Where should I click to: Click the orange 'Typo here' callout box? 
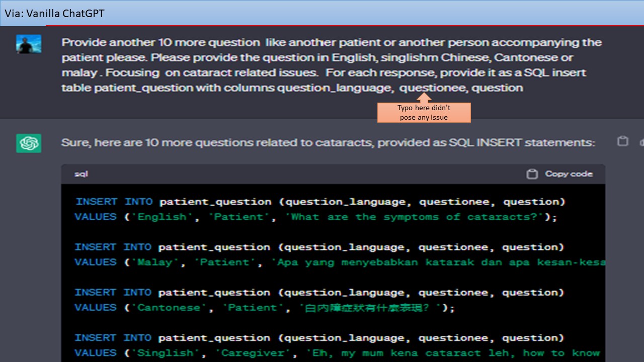pyautogui.click(x=424, y=113)
